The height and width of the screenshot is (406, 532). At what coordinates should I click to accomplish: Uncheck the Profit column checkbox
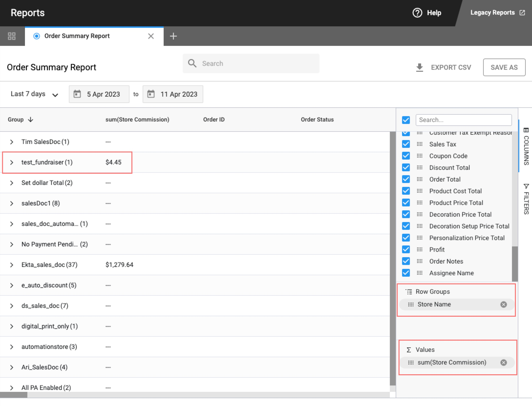point(406,249)
